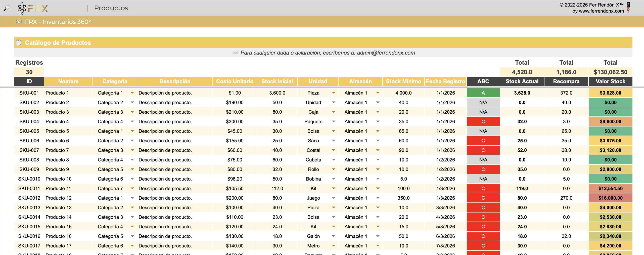Image resolution: width=644 pixels, height=255 pixels.
Task: Select the Valor Stock column header
Action: (x=610, y=81)
